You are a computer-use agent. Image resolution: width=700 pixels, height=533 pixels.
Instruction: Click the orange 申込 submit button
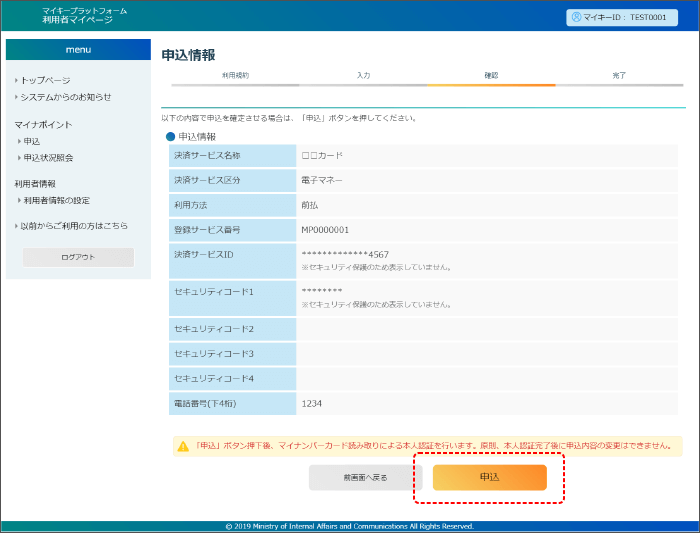tap(489, 478)
